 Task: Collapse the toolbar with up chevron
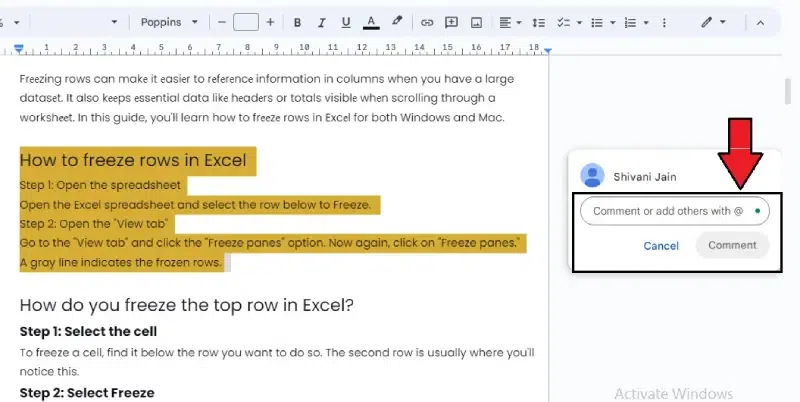760,22
